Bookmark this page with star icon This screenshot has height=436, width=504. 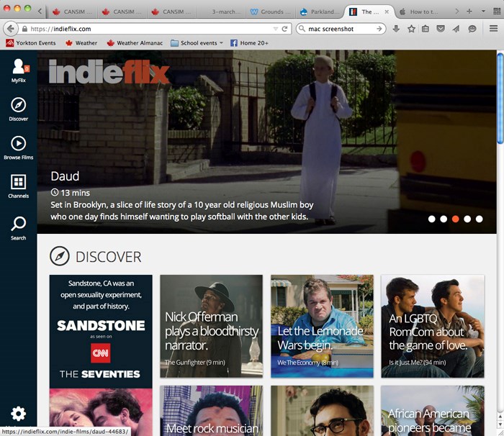411,29
